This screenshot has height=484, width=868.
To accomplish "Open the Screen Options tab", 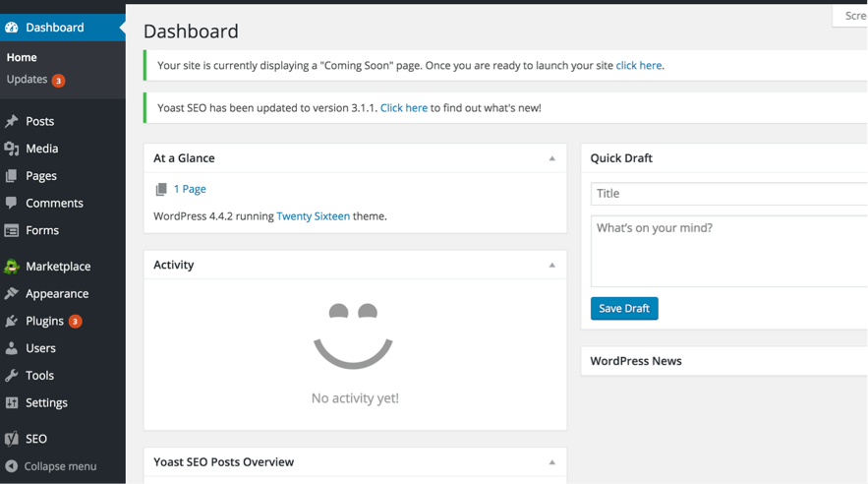I will 851,16.
